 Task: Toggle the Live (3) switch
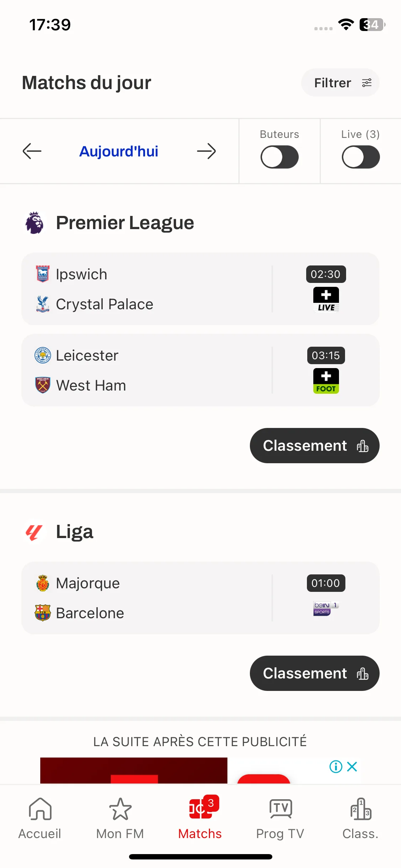point(361,157)
